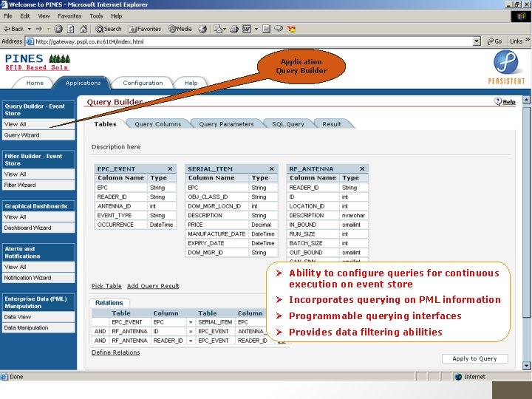Open the Messenger toolbar icon
532x399 pixels.
tap(291, 29)
